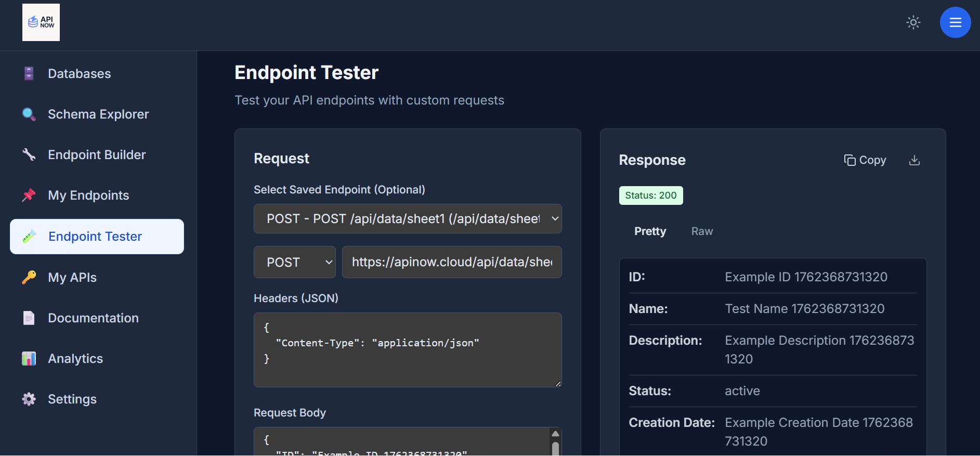The image size is (980, 456).
Task: Click the Endpoint Tester page heading
Action: pyautogui.click(x=306, y=73)
